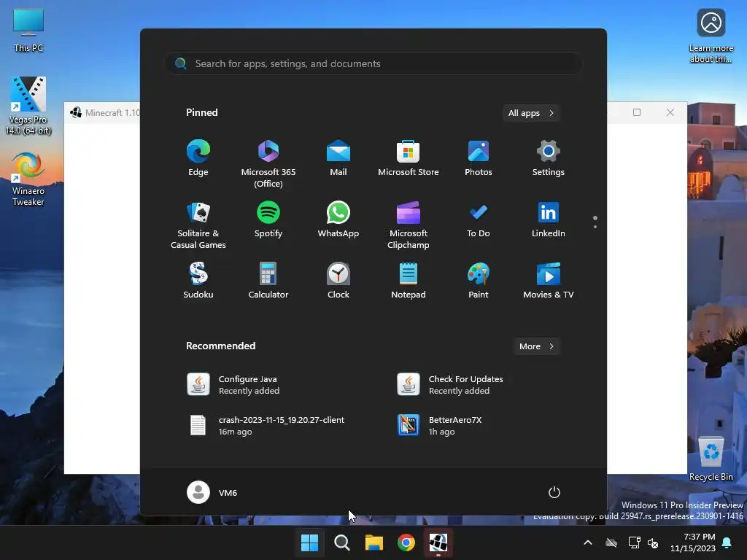
Task: Open VM6 user account menu
Action: pyautogui.click(x=212, y=492)
